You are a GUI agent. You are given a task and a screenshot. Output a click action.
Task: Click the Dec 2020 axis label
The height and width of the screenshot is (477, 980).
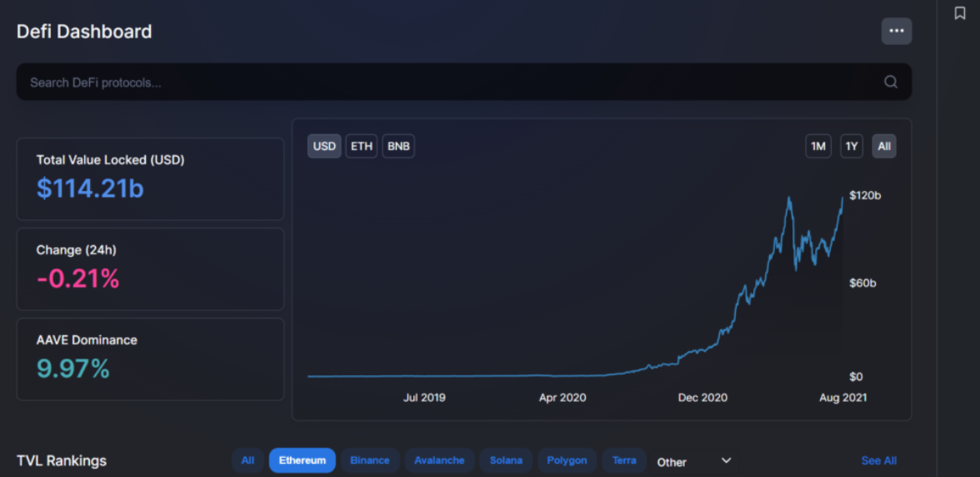point(702,398)
